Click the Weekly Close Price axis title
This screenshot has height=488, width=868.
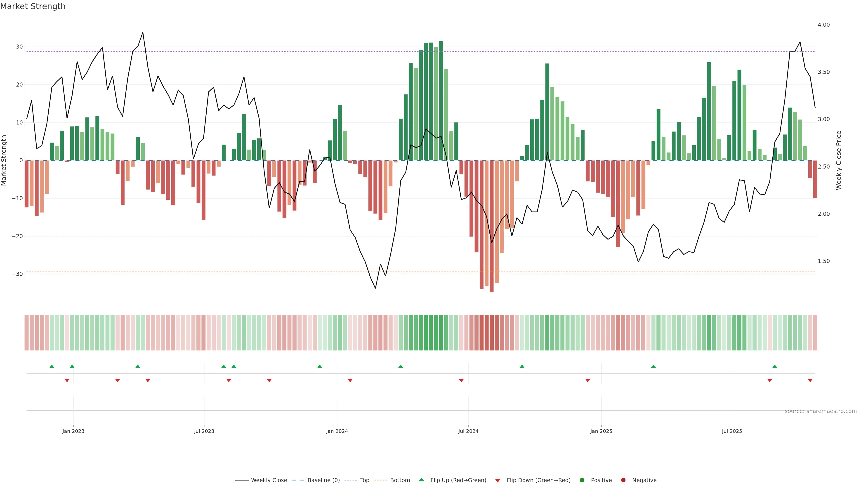[839, 160]
